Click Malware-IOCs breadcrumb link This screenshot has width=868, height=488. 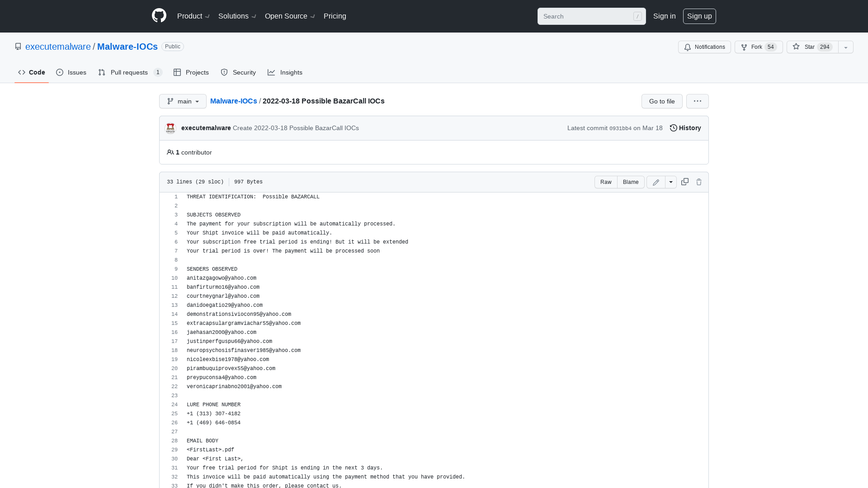click(x=234, y=101)
